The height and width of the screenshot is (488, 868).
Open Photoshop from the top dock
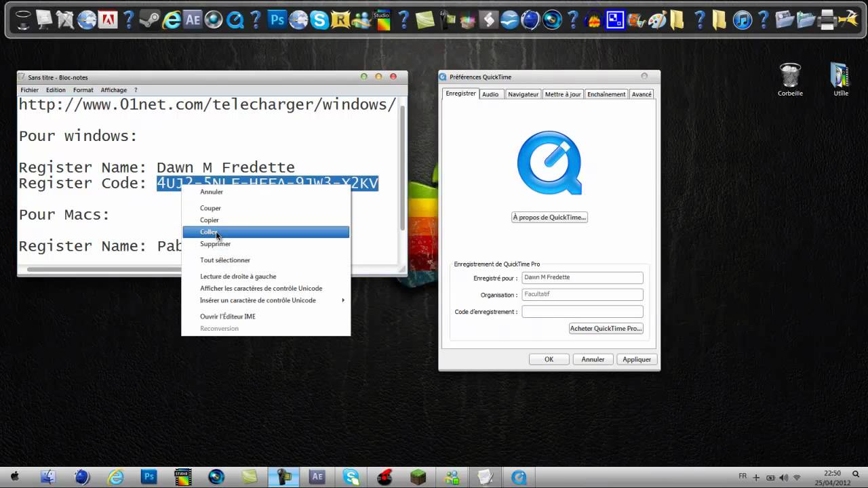point(277,20)
